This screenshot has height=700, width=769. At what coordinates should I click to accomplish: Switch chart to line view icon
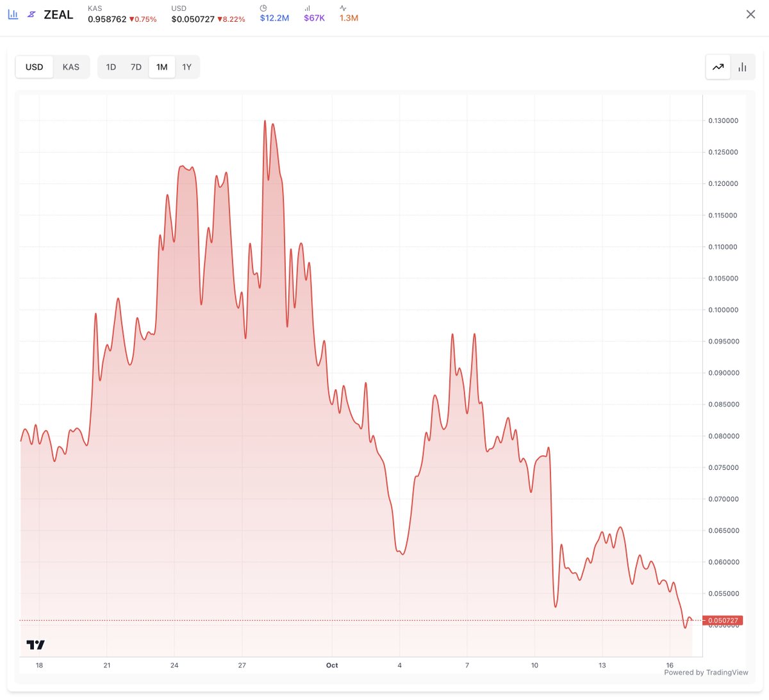point(718,67)
